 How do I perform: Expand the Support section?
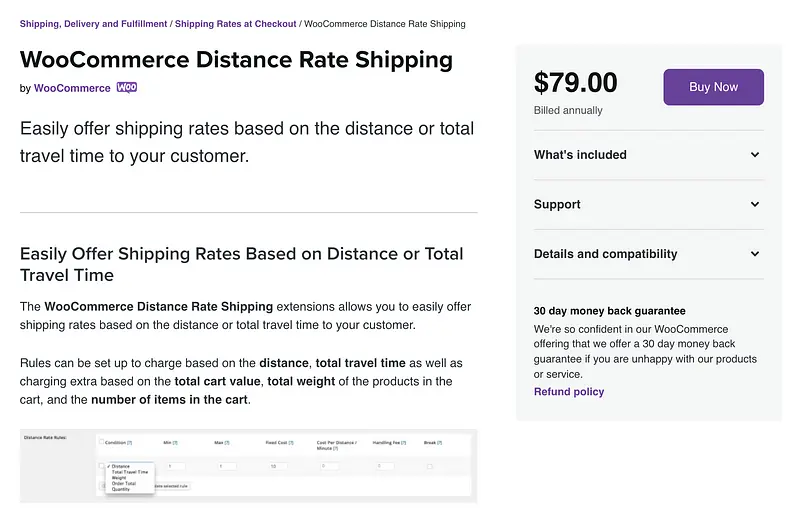point(754,205)
